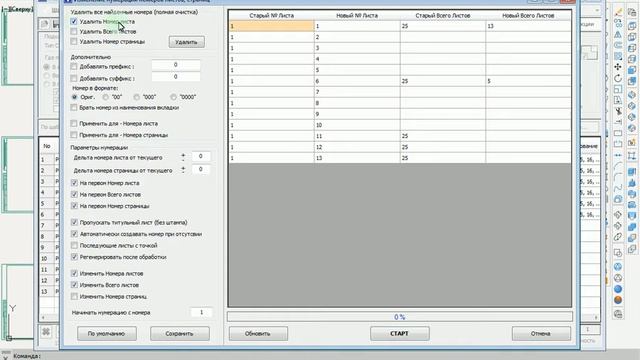Click the Новый Всего Листов column header
Viewport: 640px width, 360px height.
528,16
